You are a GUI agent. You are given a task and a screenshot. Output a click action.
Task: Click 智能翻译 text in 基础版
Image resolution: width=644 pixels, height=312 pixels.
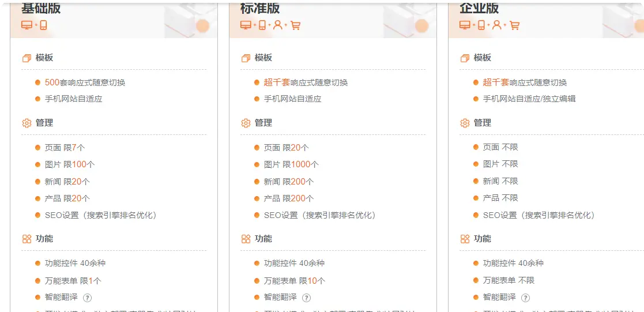pyautogui.click(x=61, y=297)
